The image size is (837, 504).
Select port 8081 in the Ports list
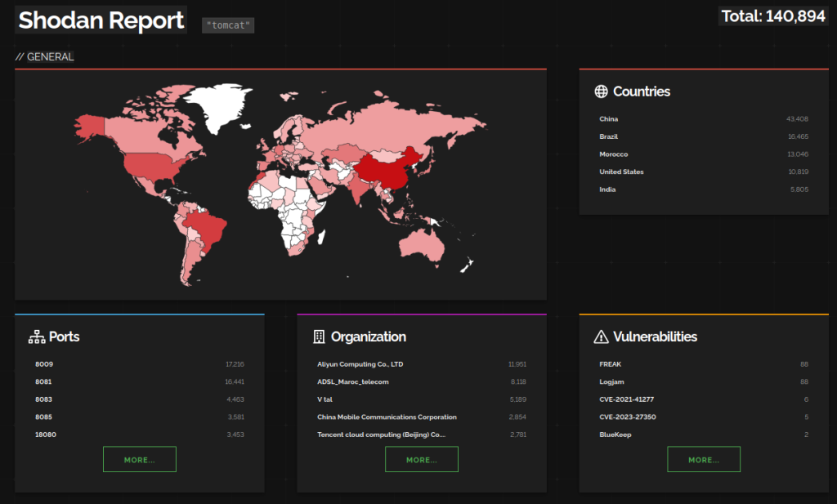point(44,381)
